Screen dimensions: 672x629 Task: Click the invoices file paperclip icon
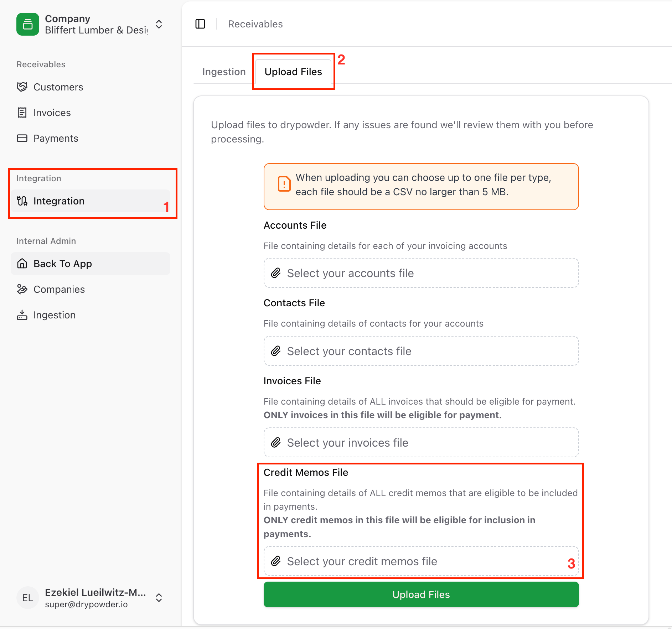coord(276,443)
